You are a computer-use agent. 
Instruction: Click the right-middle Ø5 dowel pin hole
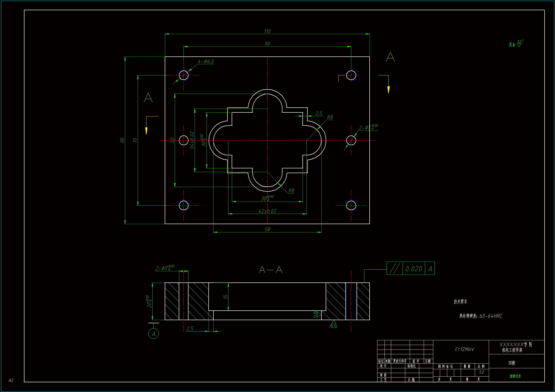click(351, 140)
